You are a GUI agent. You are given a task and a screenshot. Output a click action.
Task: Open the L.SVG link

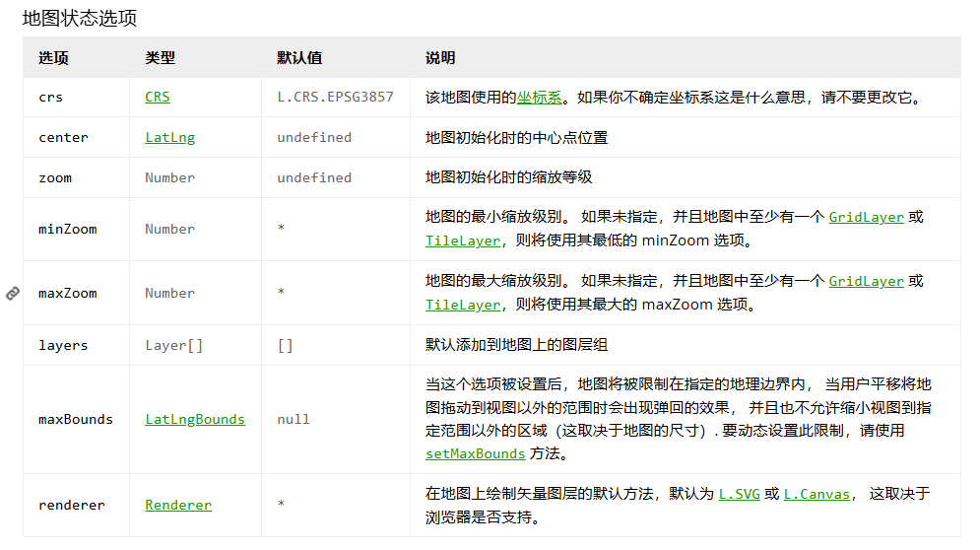pos(740,495)
